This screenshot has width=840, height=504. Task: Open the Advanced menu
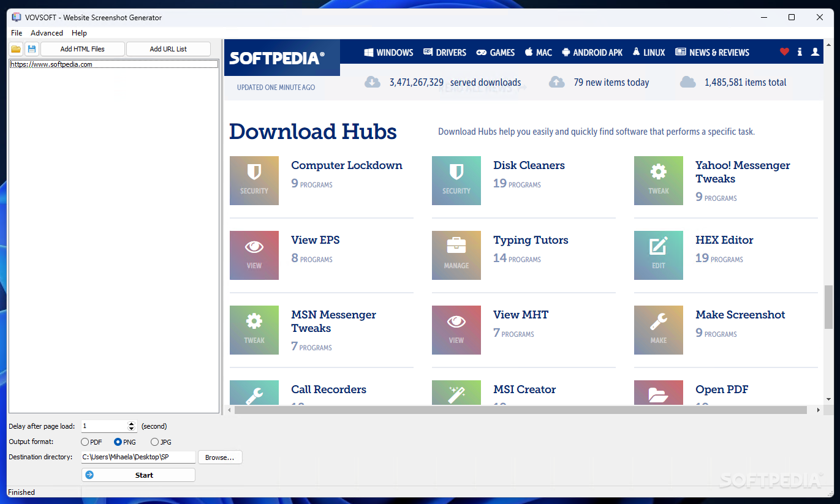point(47,33)
